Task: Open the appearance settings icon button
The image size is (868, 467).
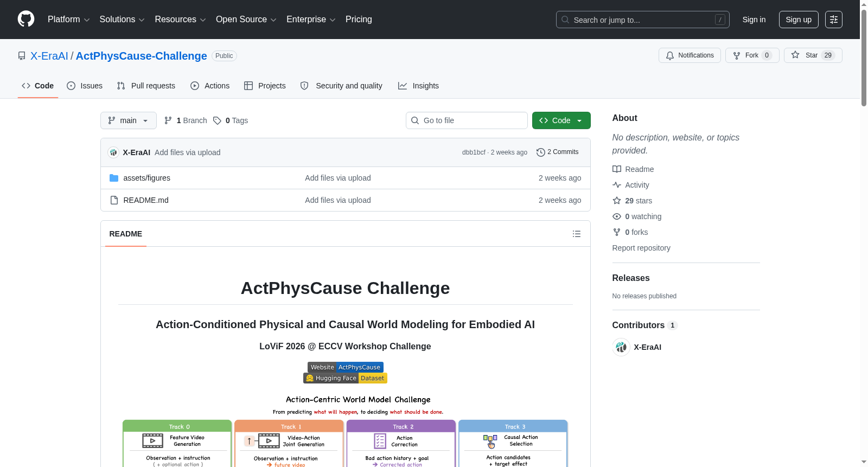Action: coord(834,20)
